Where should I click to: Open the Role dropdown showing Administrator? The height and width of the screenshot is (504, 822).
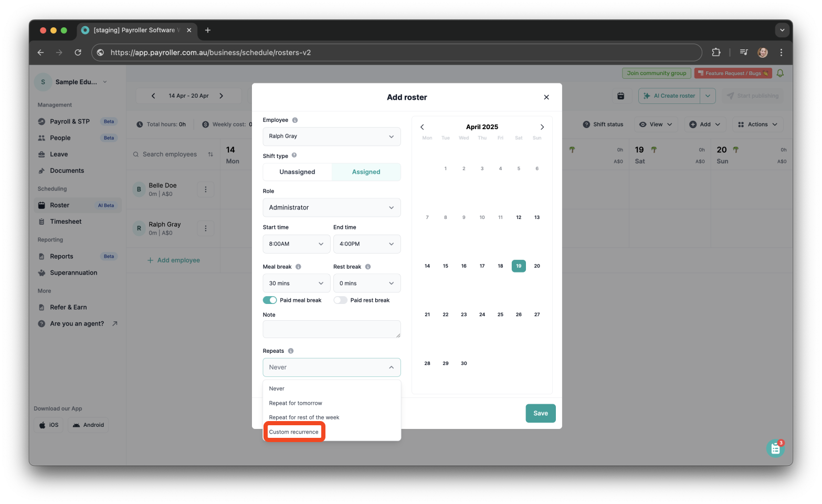pyautogui.click(x=332, y=207)
